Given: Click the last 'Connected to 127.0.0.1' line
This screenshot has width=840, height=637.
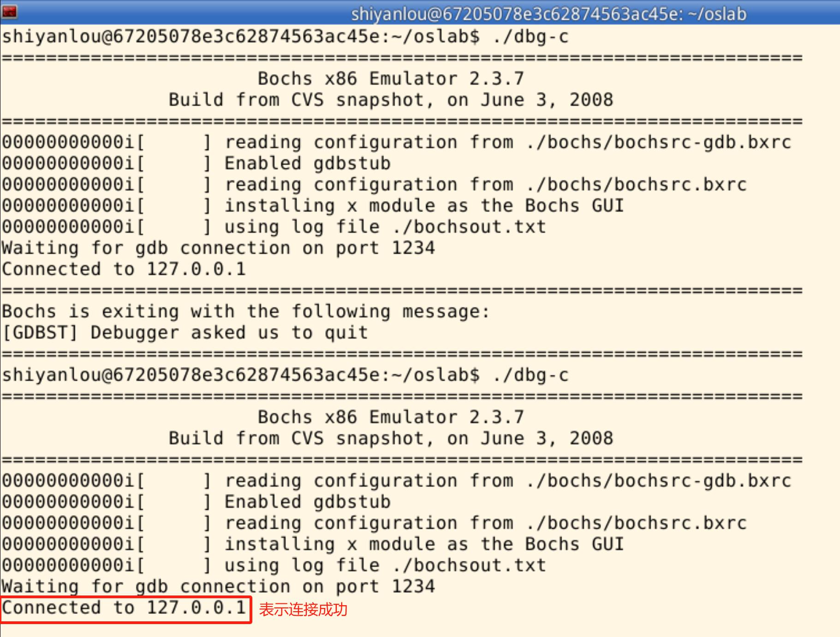Looking at the screenshot, I should [x=124, y=608].
